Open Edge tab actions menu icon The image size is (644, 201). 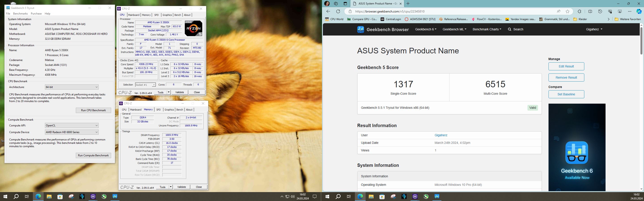tap(345, 4)
